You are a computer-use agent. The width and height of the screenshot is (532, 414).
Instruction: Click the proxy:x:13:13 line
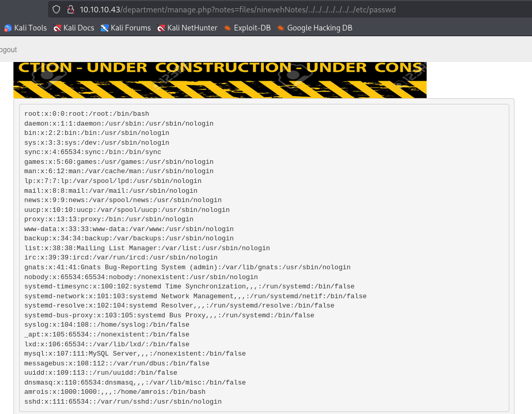coord(109,219)
